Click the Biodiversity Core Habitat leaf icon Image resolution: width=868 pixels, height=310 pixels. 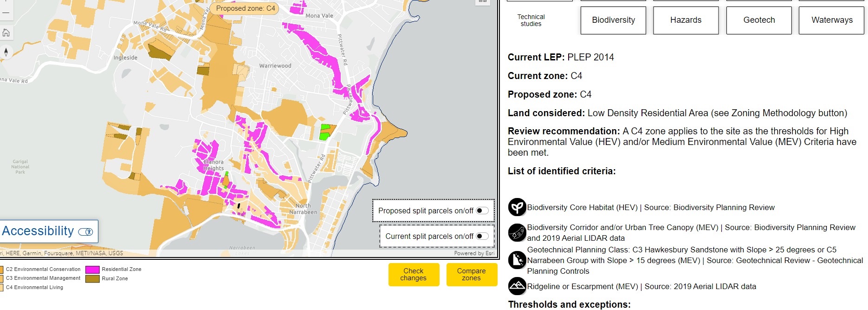point(517,207)
